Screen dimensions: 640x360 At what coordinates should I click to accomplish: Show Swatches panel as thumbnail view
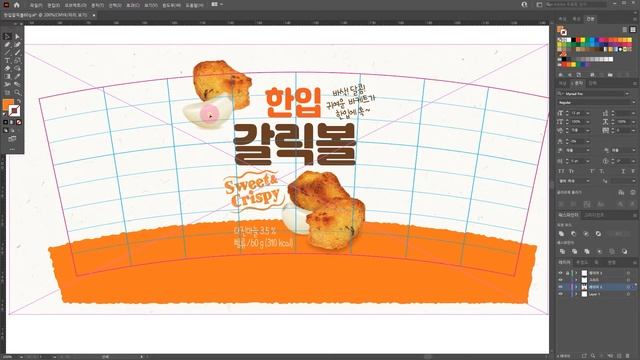pyautogui.click(x=633, y=30)
